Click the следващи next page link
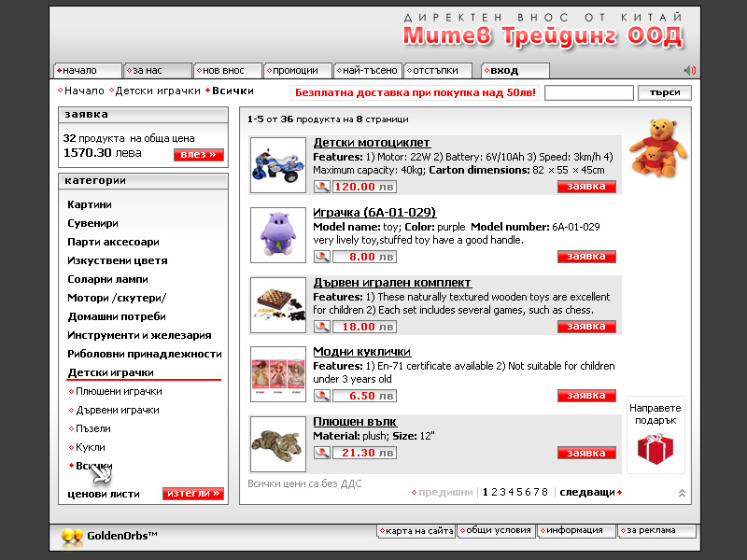 pos(587,492)
